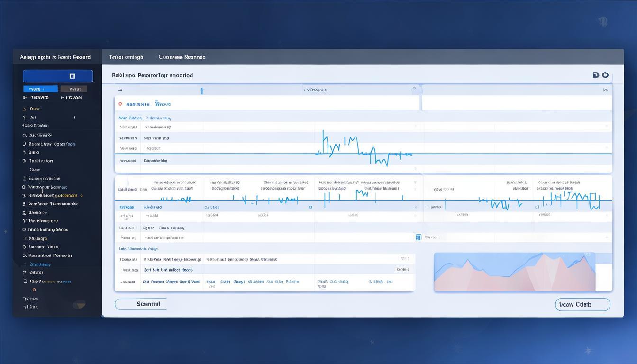Open the area chart thumbnail at the bottom right

[x=514, y=272]
